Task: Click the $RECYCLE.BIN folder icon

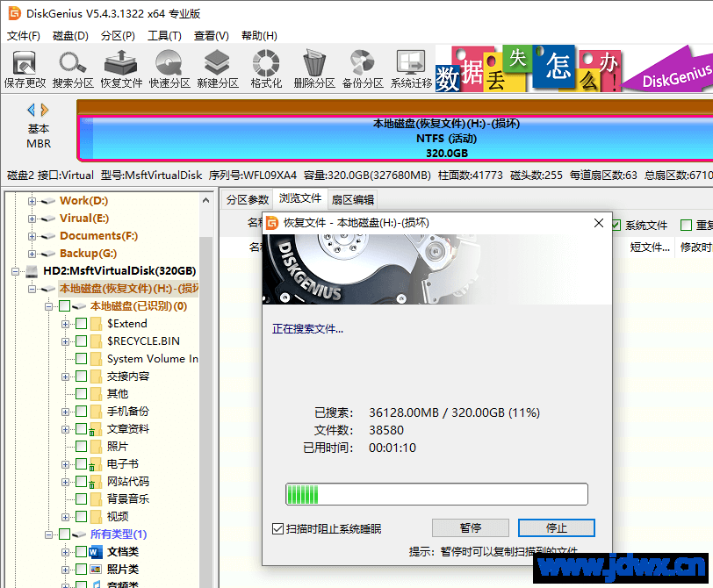Action: (96, 341)
